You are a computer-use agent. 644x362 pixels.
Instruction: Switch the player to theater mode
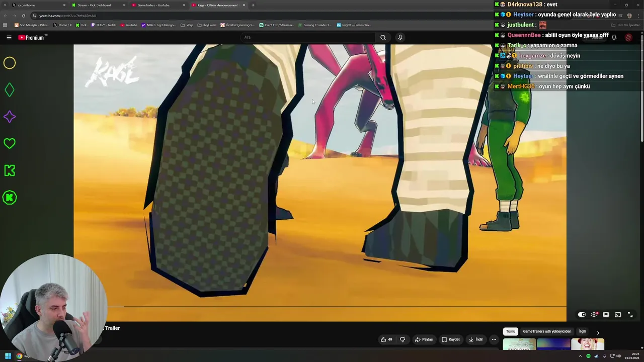[606, 314]
